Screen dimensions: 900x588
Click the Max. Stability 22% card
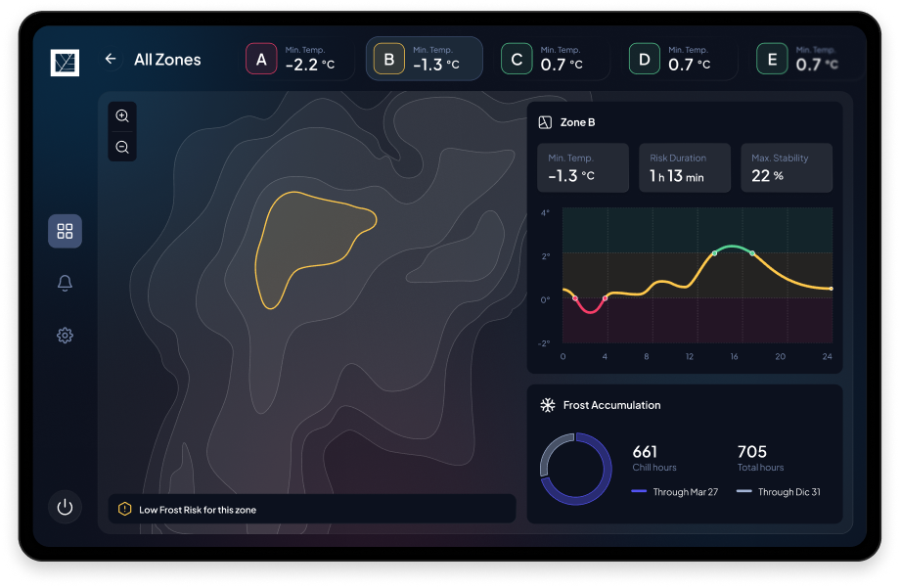coord(787,167)
